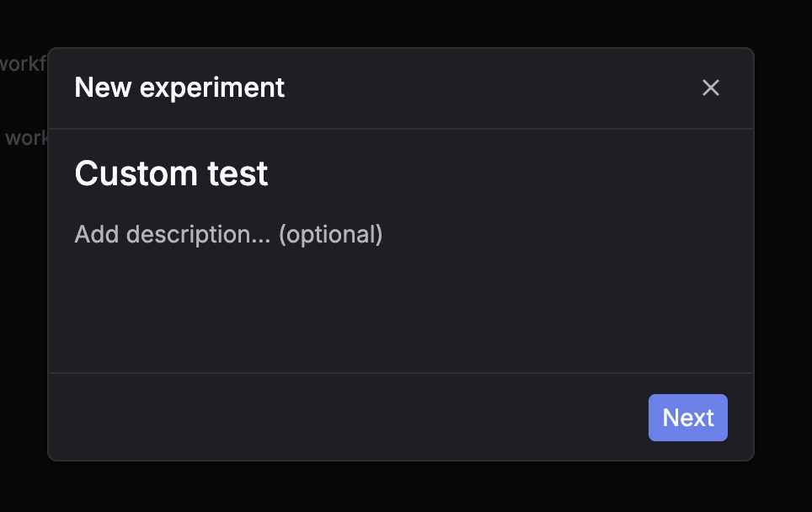Image resolution: width=812 pixels, height=512 pixels.
Task: Click the New experiment header text
Action: click(x=179, y=88)
